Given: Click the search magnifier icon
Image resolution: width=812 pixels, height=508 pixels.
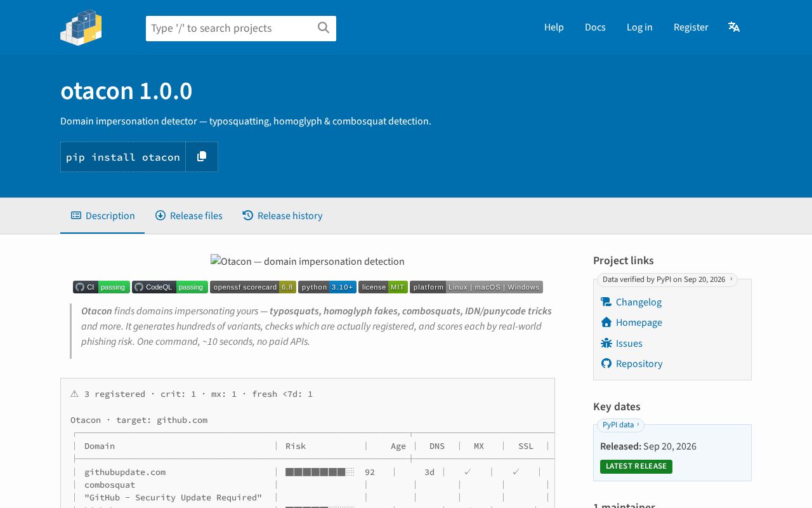Looking at the screenshot, I should coord(324,27).
